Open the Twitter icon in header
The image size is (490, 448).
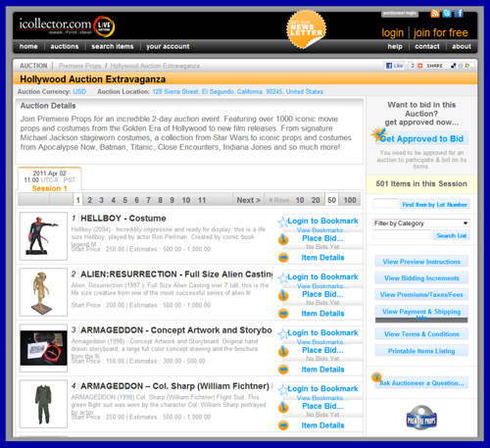click(x=447, y=14)
